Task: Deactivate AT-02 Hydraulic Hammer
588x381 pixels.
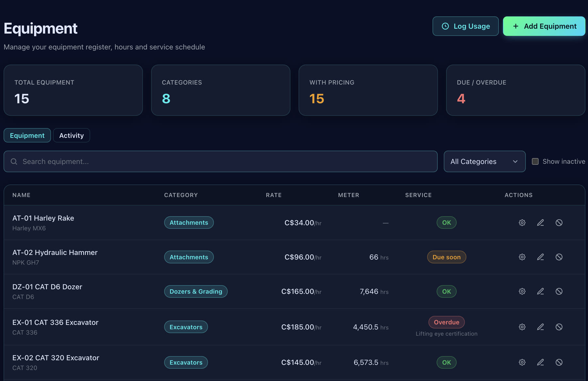Action: click(x=559, y=257)
